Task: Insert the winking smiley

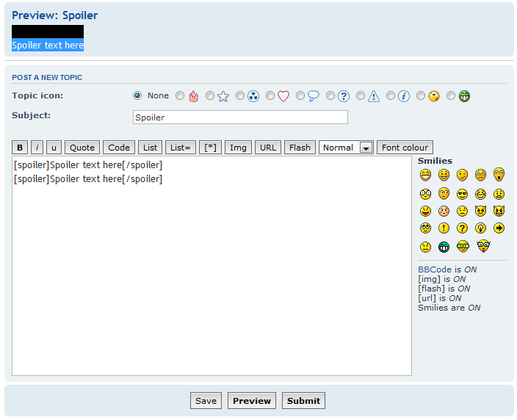Action: click(462, 175)
